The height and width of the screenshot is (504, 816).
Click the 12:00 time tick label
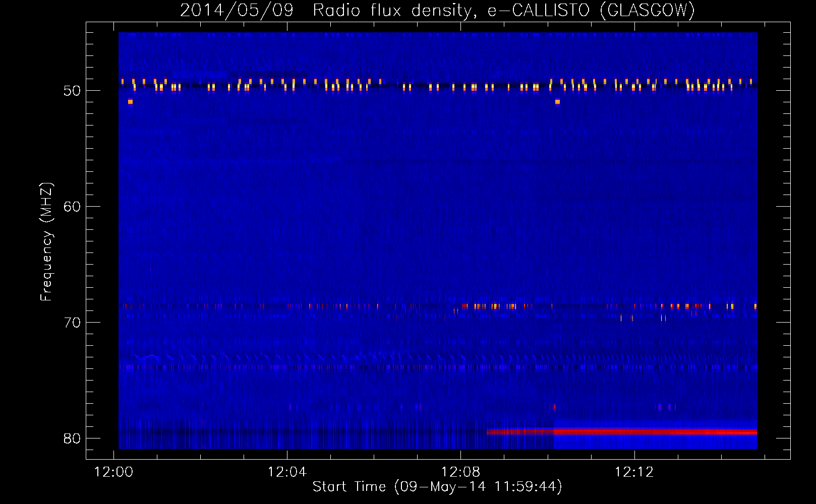click(x=113, y=472)
